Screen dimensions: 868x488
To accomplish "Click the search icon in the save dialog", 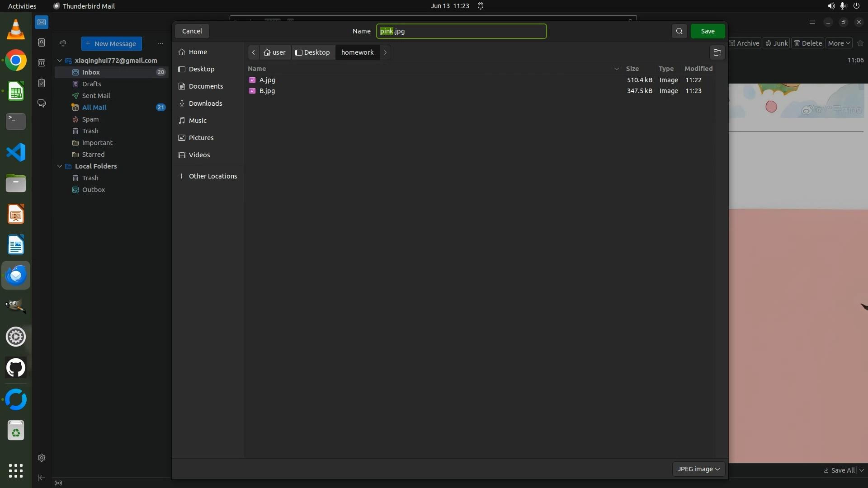I will coord(679,31).
